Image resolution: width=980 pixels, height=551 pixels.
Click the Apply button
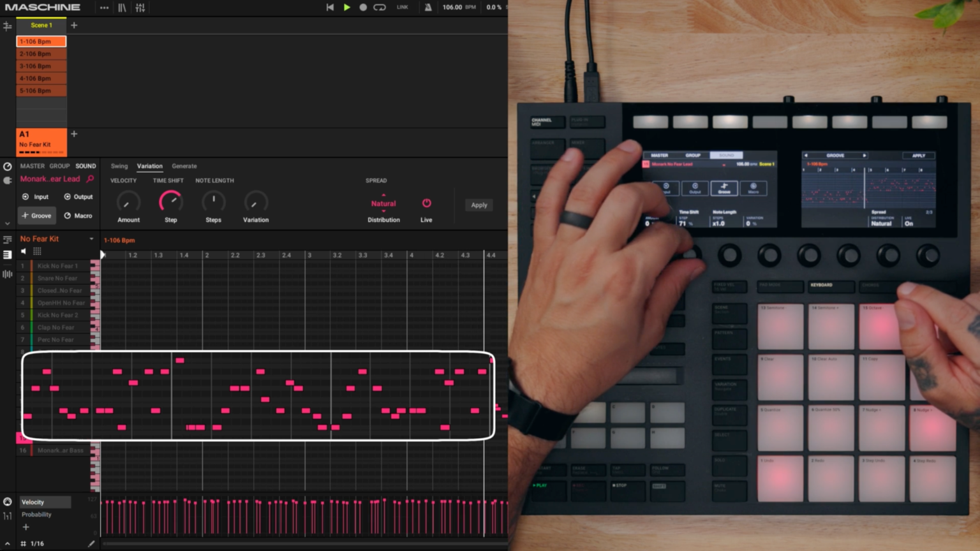[479, 205]
